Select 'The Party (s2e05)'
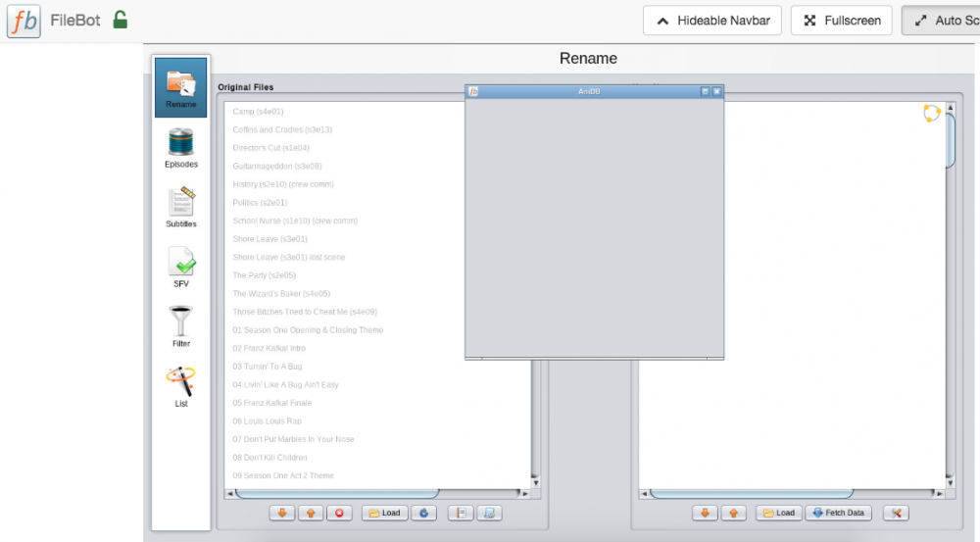Screen dimensions: 980x542 (264, 274)
